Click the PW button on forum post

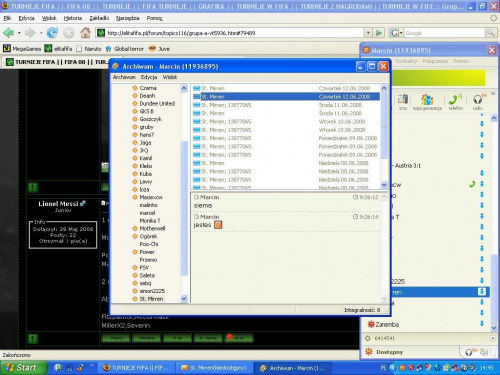[177, 338]
